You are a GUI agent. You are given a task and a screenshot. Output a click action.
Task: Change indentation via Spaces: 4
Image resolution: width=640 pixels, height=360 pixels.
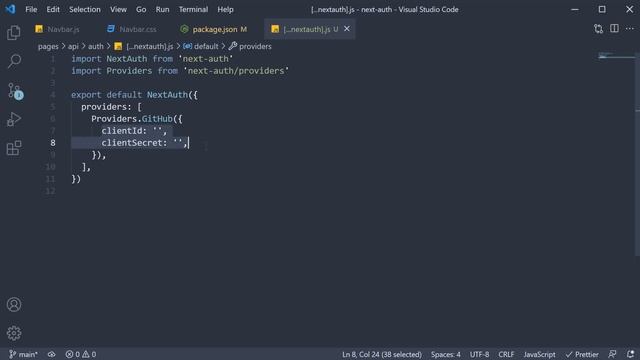pos(446,354)
